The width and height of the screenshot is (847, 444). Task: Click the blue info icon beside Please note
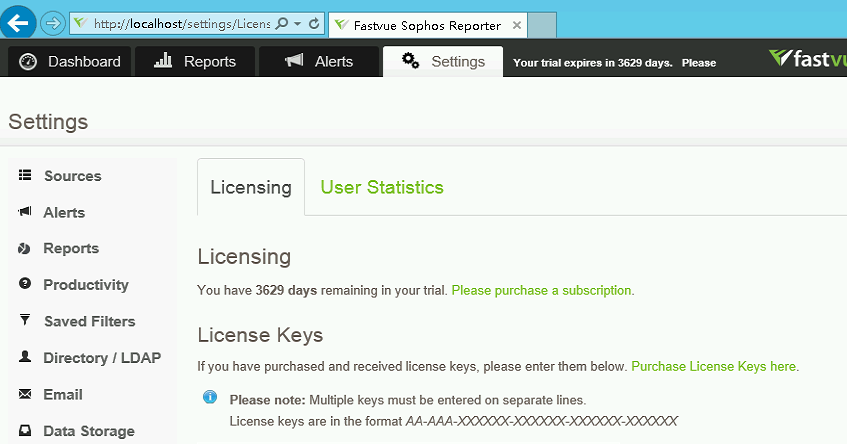tap(210, 398)
